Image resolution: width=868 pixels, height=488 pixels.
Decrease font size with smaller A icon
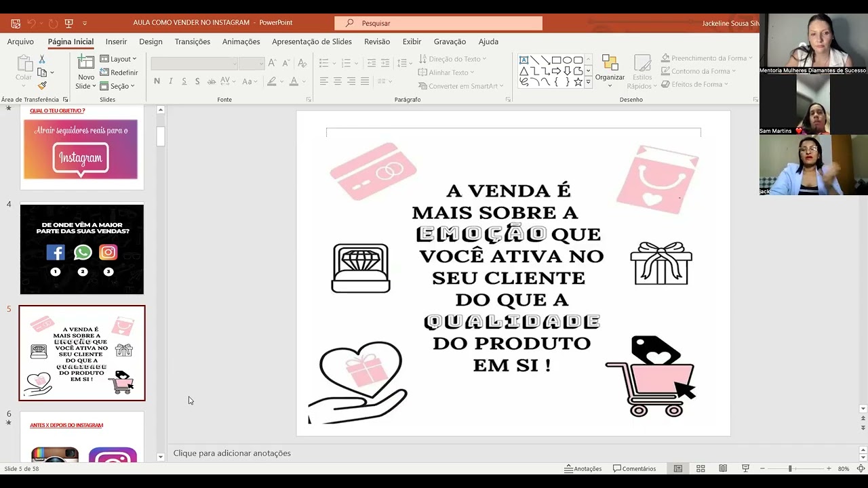click(285, 63)
